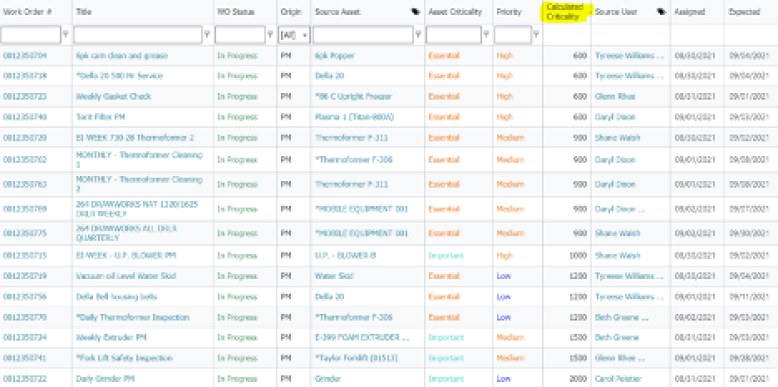Sort by Origin column header
778x387 pixels.
pyautogui.click(x=291, y=12)
